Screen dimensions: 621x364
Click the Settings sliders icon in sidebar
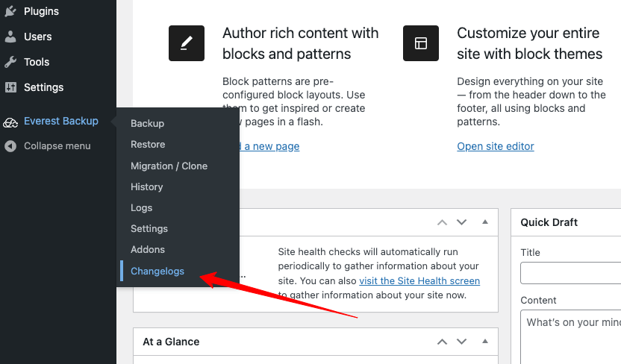[10, 87]
